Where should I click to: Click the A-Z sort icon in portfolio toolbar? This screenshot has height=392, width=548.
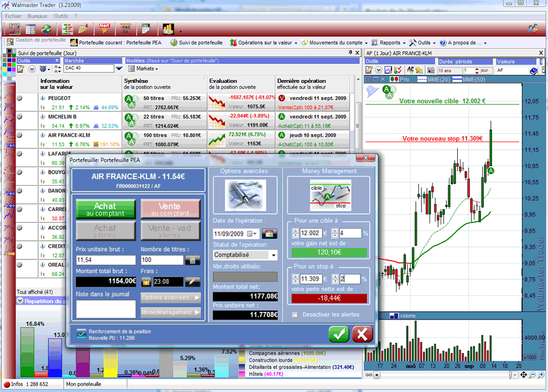click(58, 69)
